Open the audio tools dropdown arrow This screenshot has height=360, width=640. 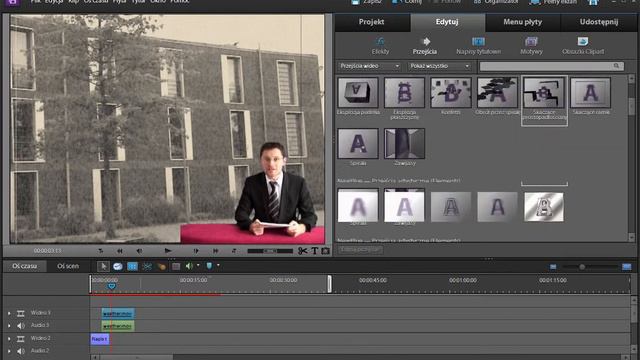[x=198, y=265]
